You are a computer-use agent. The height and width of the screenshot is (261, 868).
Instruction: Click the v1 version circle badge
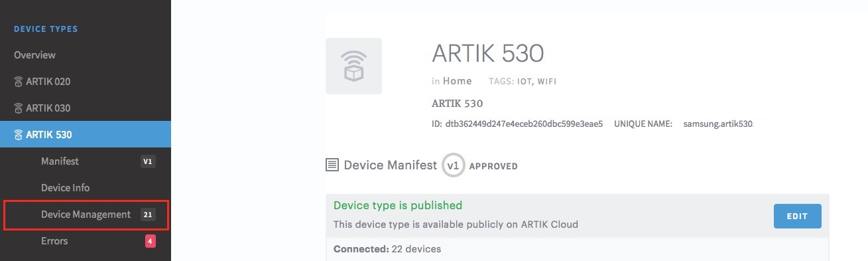coord(454,165)
